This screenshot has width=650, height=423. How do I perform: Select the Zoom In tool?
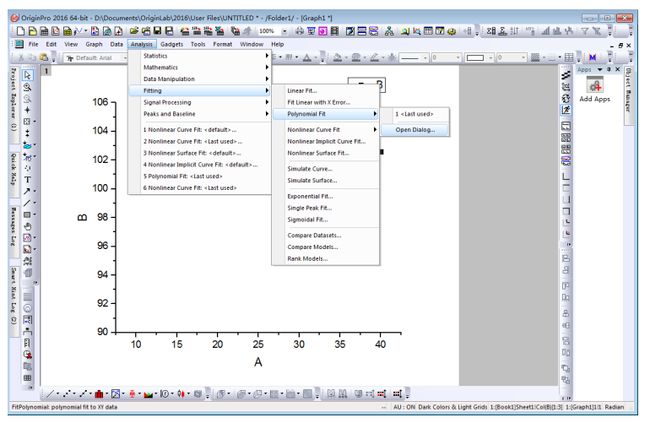[x=27, y=87]
